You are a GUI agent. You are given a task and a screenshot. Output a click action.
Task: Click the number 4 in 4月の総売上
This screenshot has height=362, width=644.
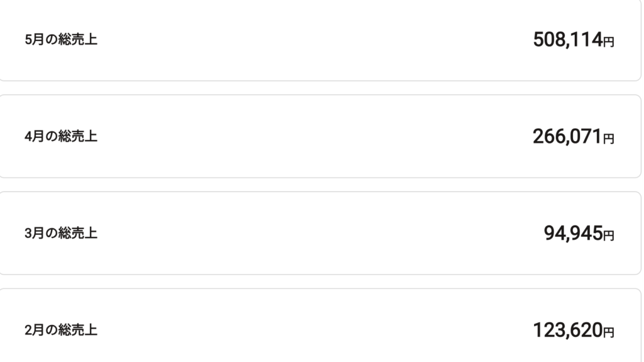click(x=28, y=137)
